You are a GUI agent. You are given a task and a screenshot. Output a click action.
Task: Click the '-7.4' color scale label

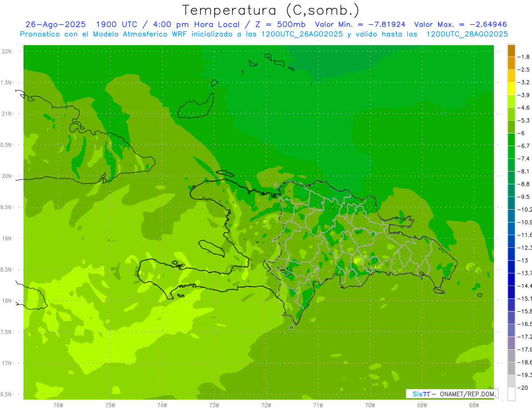tap(524, 158)
